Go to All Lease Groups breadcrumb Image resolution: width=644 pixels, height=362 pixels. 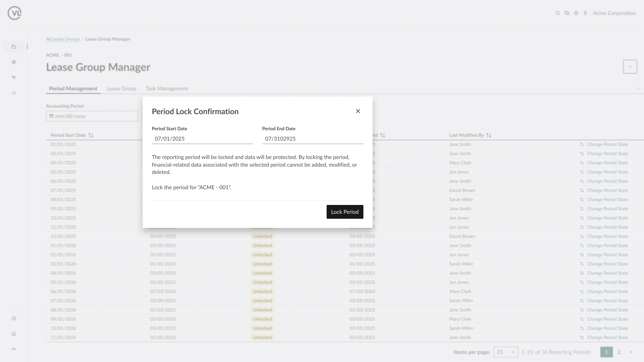pos(62,39)
